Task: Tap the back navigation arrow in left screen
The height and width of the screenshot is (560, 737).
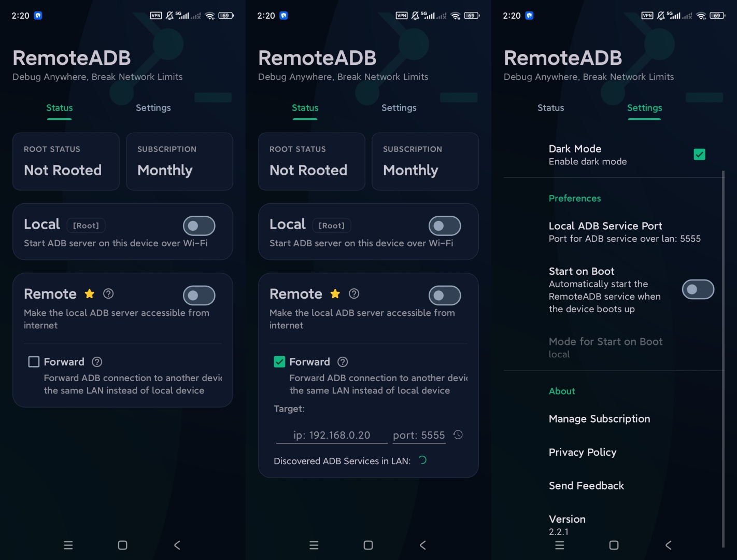Action: click(x=177, y=545)
